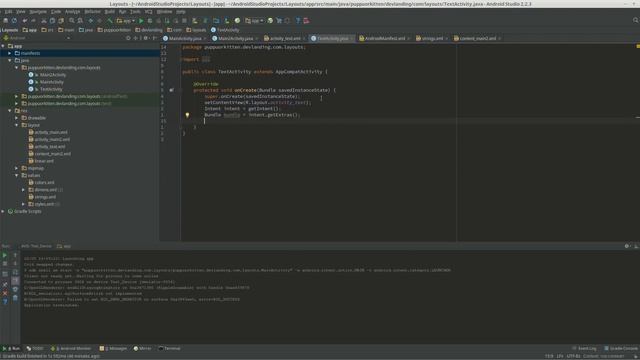Viewport: 640px width, 360px height.
Task: Collapse the layout folder
Action: [x=17, y=125]
